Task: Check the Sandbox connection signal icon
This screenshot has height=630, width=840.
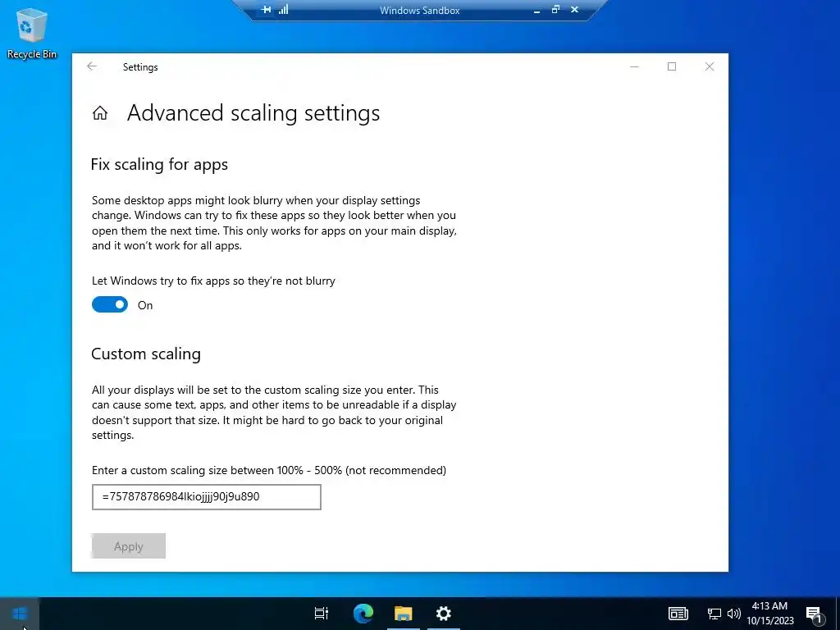Action: pyautogui.click(x=283, y=9)
